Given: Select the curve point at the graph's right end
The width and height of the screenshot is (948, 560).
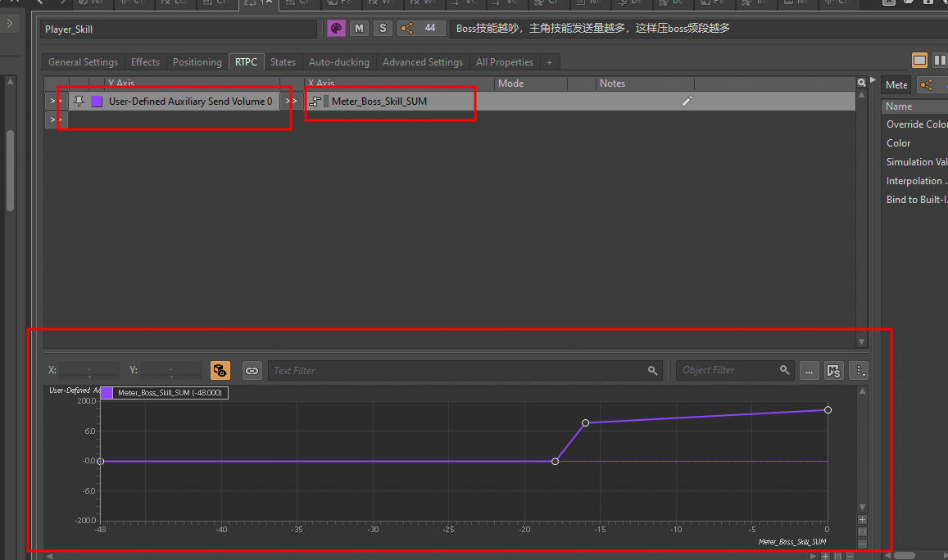Looking at the screenshot, I should (828, 410).
